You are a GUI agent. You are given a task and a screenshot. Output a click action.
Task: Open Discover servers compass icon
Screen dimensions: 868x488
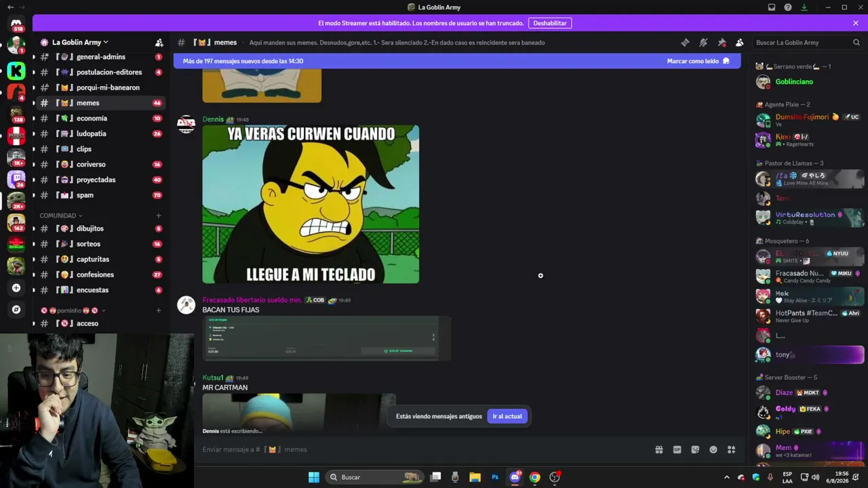(16, 310)
